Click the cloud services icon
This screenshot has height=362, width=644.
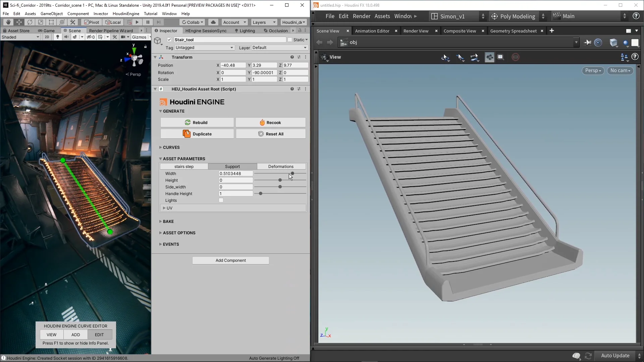tap(213, 22)
